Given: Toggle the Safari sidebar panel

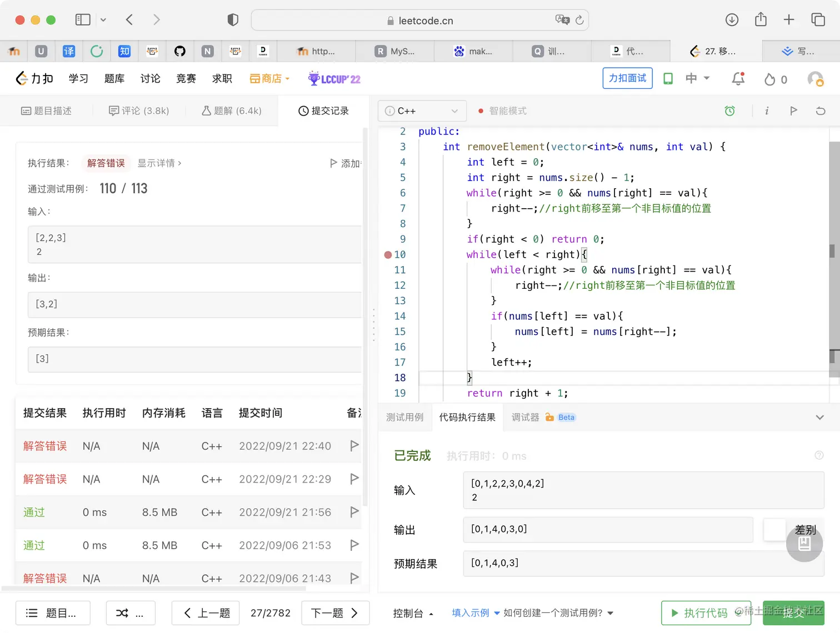Looking at the screenshot, I should tap(83, 20).
